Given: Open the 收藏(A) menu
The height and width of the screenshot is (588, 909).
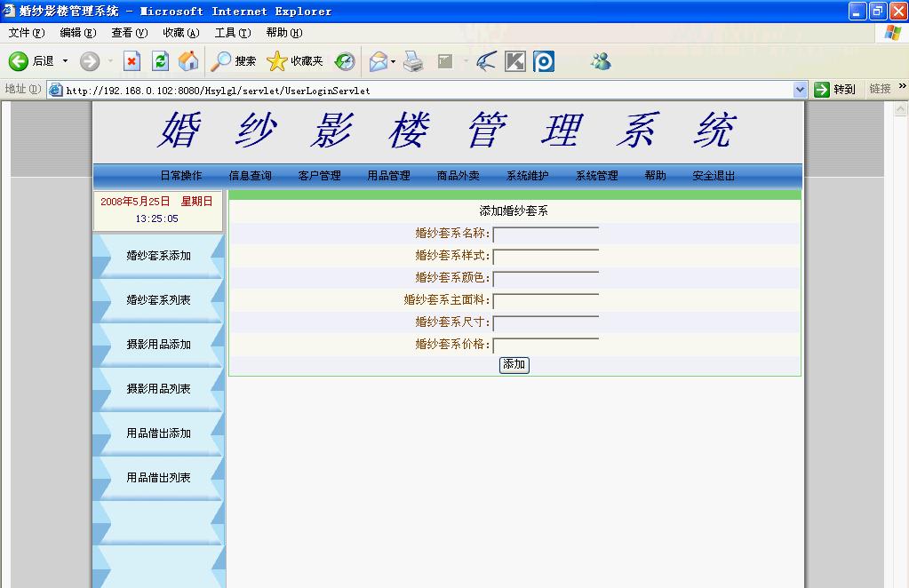Looking at the screenshot, I should 181,33.
